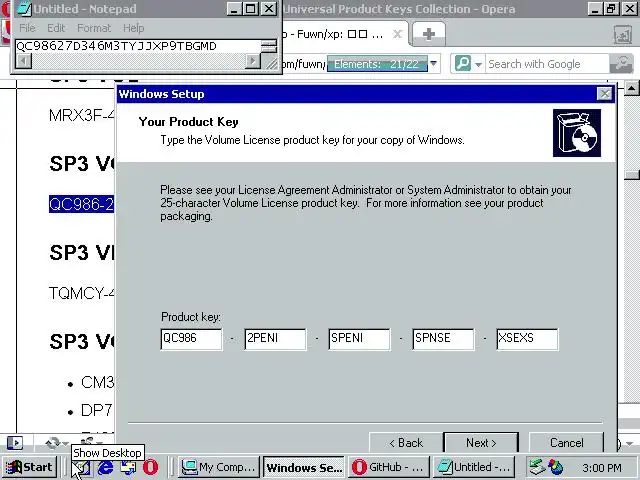The image size is (640, 480).
Task: Click the Opera page scrollbar up arrow
Action: point(632,88)
